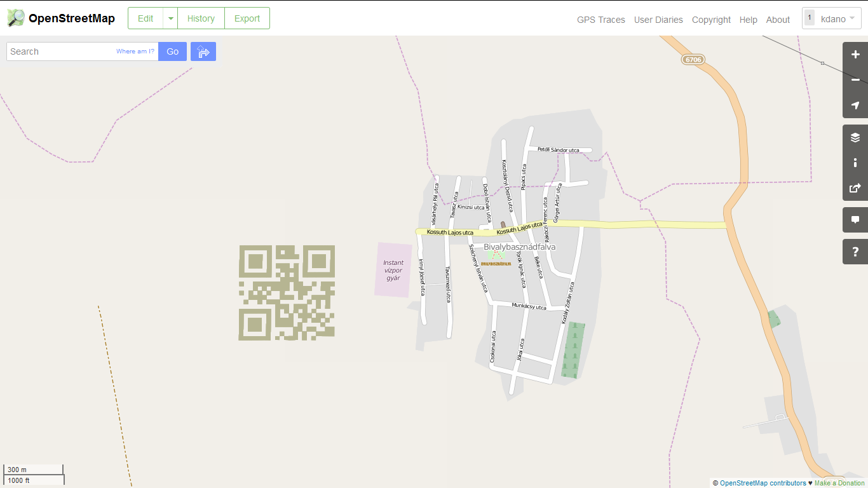
Task: Open the Copyright page
Action: click(711, 20)
